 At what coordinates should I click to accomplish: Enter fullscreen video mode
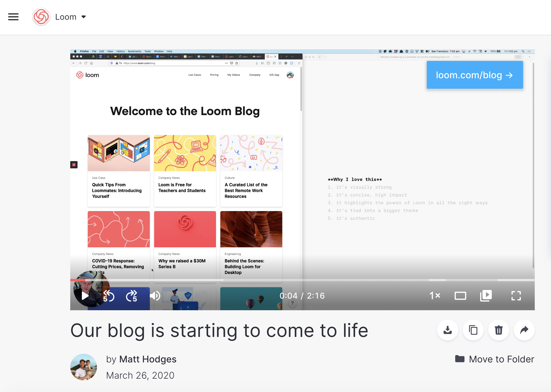[x=516, y=296]
